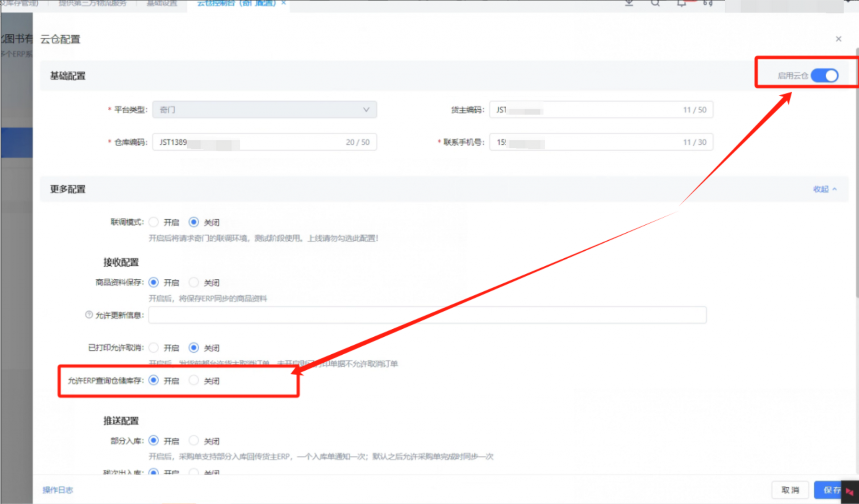Select 开启 for 商品资料保存
859x504 pixels.
click(x=154, y=282)
